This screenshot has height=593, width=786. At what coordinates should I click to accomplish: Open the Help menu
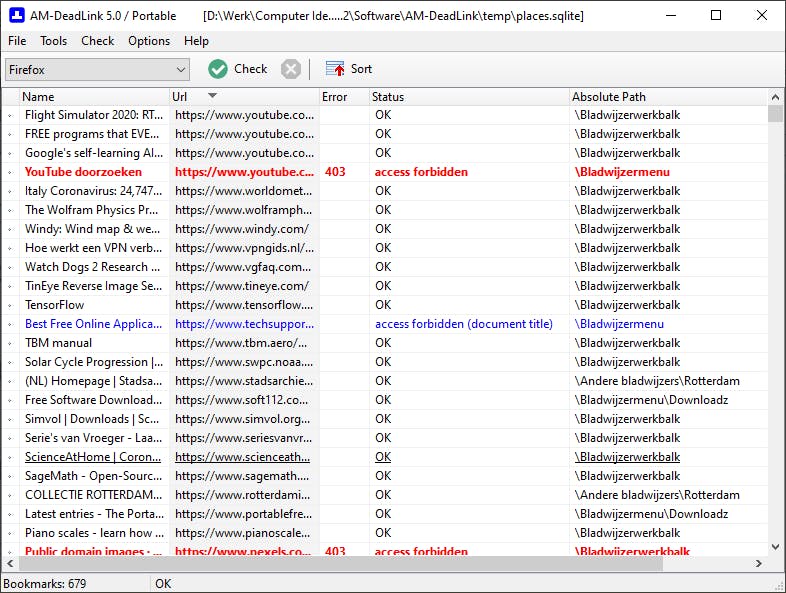tap(196, 41)
